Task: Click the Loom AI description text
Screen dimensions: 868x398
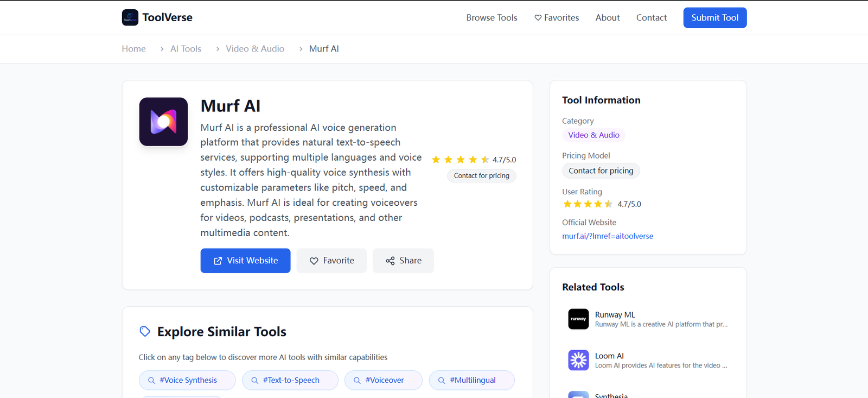Action: coord(661,366)
